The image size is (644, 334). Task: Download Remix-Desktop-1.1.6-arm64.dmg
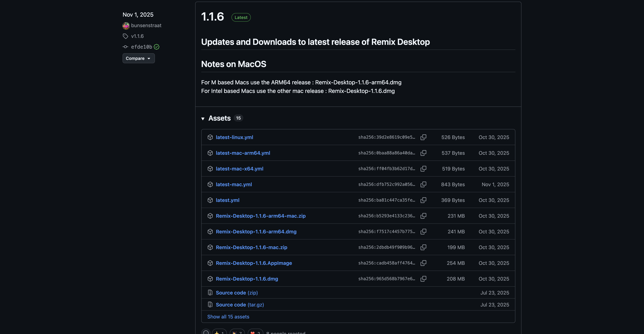click(256, 232)
